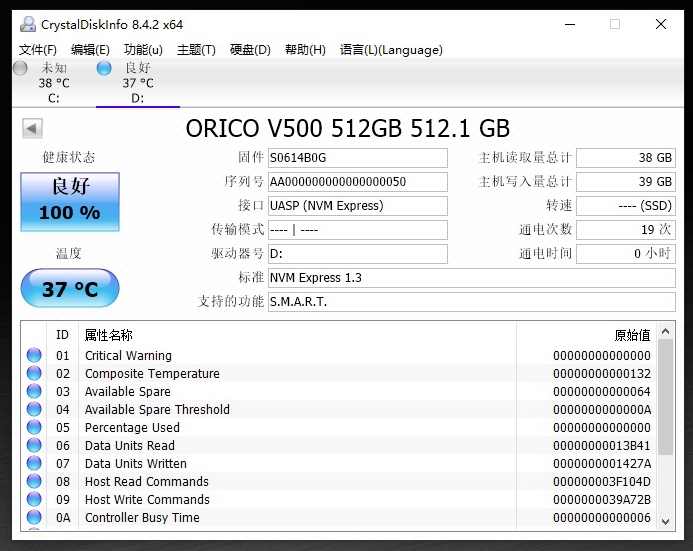Click the 良好 100 % health status button
This screenshot has width=693, height=551.
coord(70,202)
